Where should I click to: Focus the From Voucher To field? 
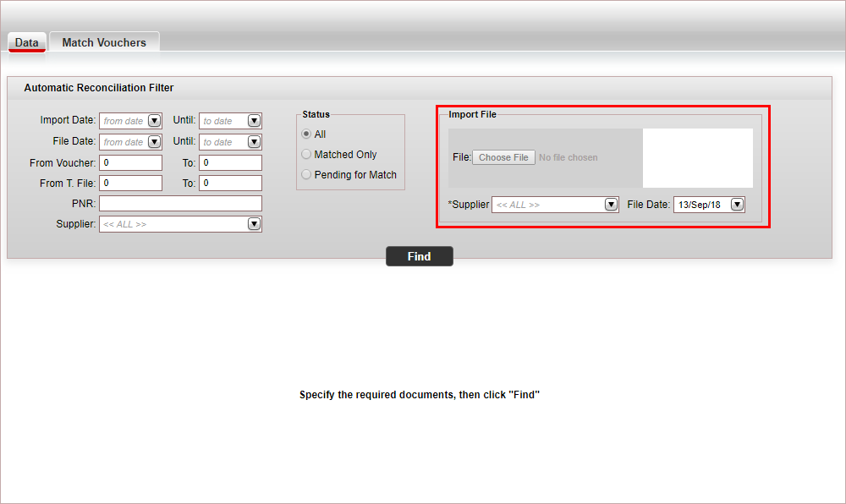[230, 163]
